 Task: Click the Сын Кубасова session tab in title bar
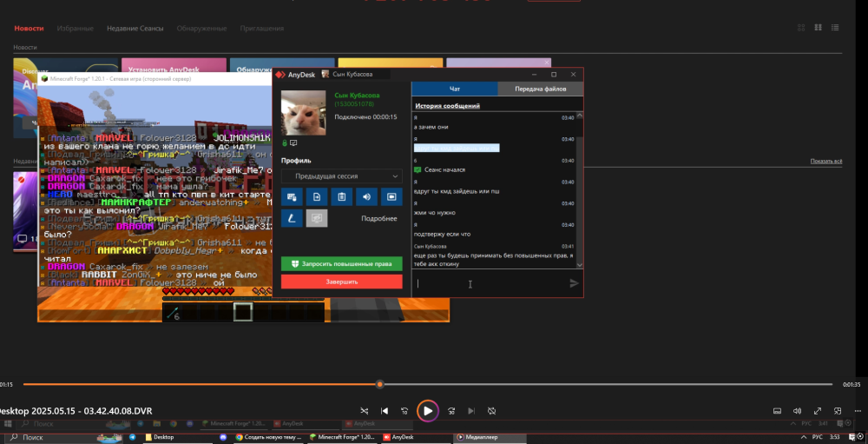[354, 74]
